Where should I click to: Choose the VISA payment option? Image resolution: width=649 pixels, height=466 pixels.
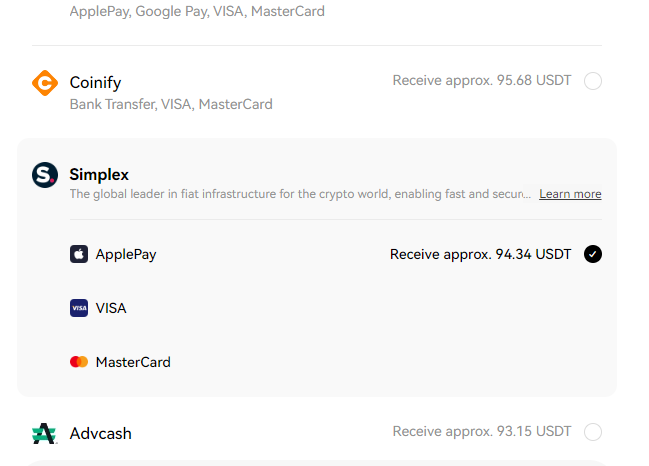(x=111, y=308)
